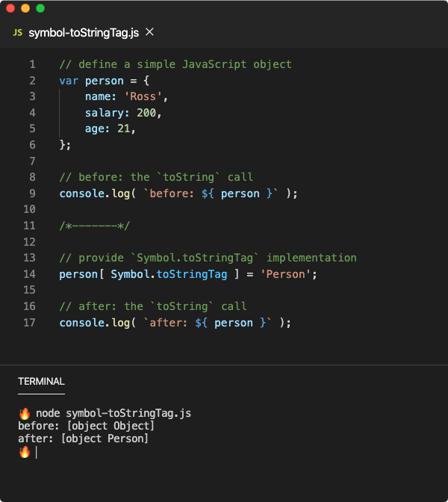448x502 pixels.
Task: Open the TERMINAL panel tab
Action: pyautogui.click(x=41, y=381)
